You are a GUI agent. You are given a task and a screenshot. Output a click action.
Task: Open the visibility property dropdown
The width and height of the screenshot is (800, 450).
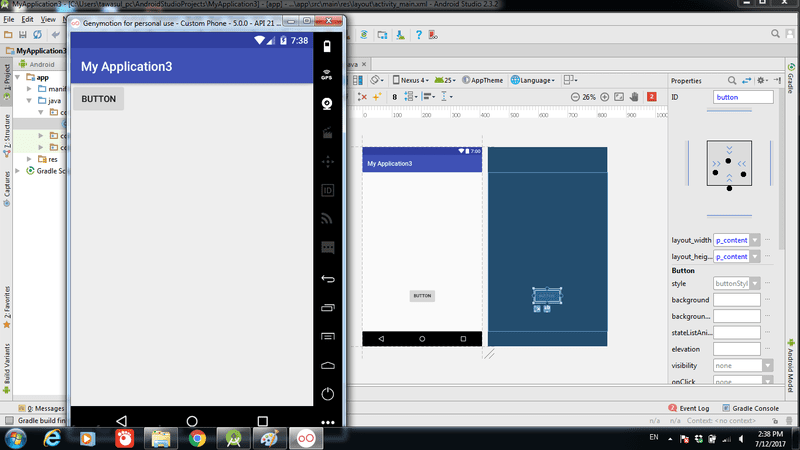[x=767, y=366]
